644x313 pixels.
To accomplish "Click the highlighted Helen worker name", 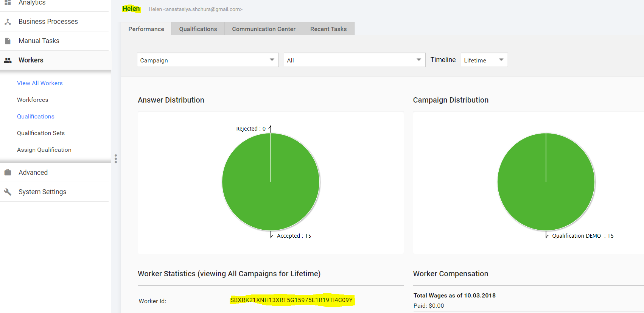I will [131, 9].
